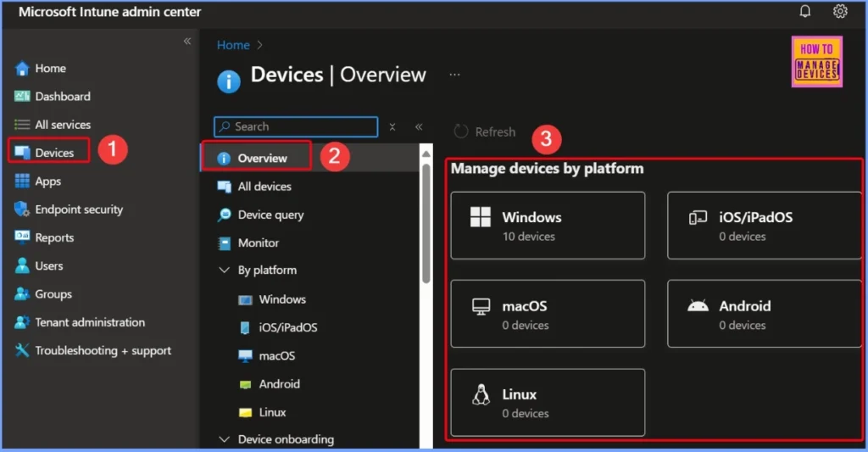Screen dimensions: 868x452
Task: Click the Users person icon
Action: click(22, 265)
